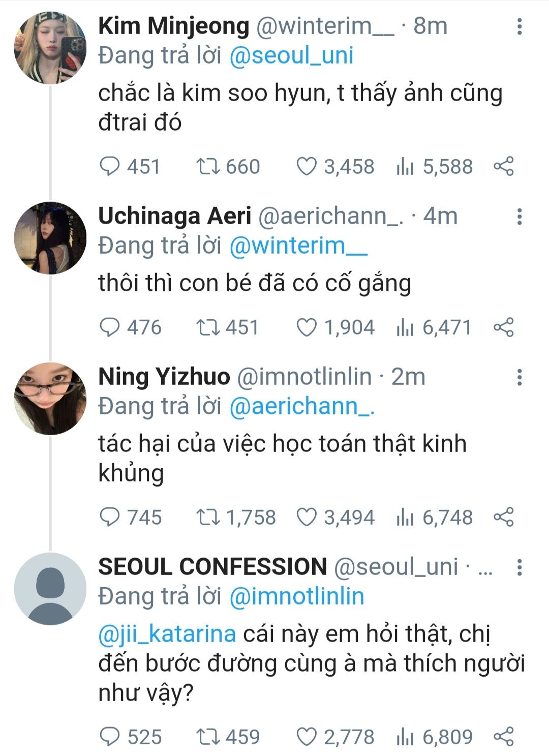Viewport: 549px width, 756px height.
Task: Retweet Kim Minjeong's tweet
Action: [x=207, y=167]
